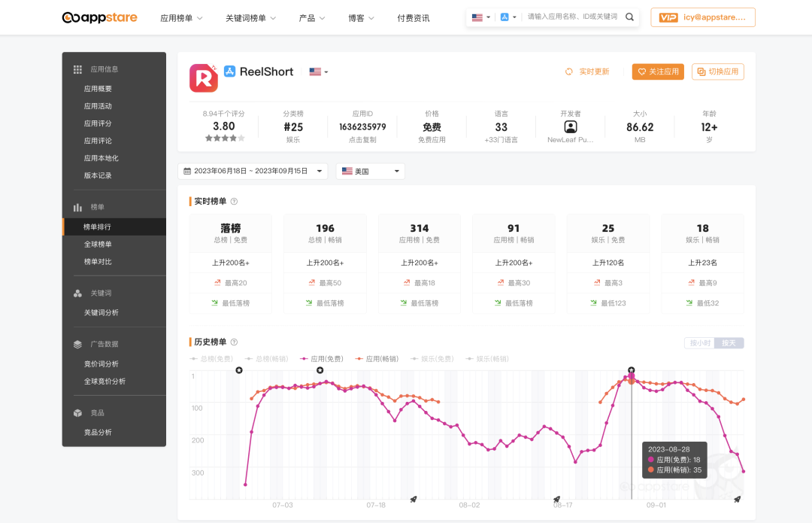Switch to the 按小时 tab
This screenshot has width=812, height=523.
click(701, 342)
